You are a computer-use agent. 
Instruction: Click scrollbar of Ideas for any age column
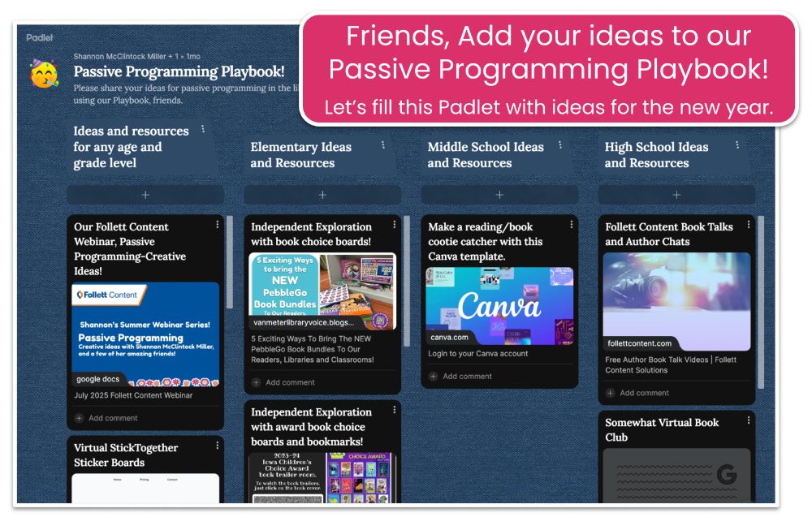[230, 262]
